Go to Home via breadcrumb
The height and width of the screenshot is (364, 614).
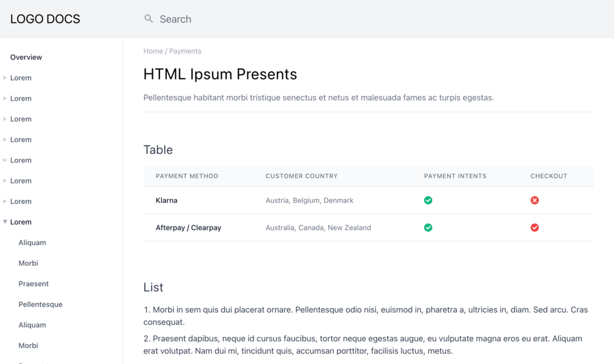click(x=153, y=51)
